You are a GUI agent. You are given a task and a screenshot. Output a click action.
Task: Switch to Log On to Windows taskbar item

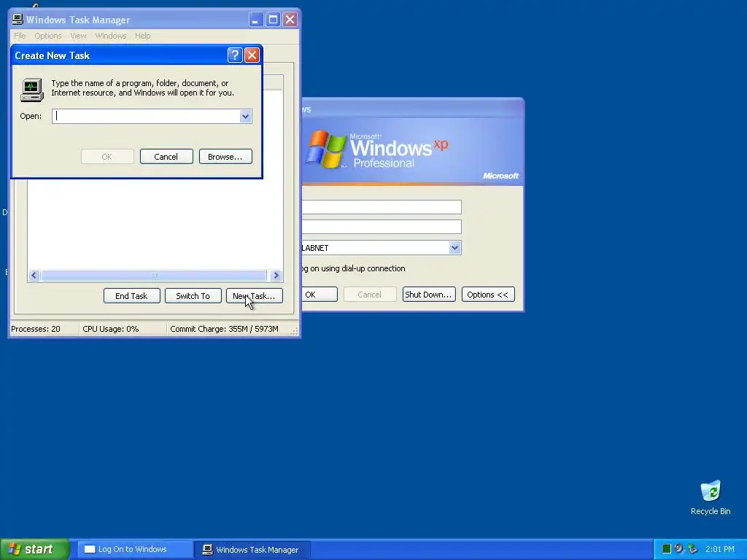(x=135, y=549)
